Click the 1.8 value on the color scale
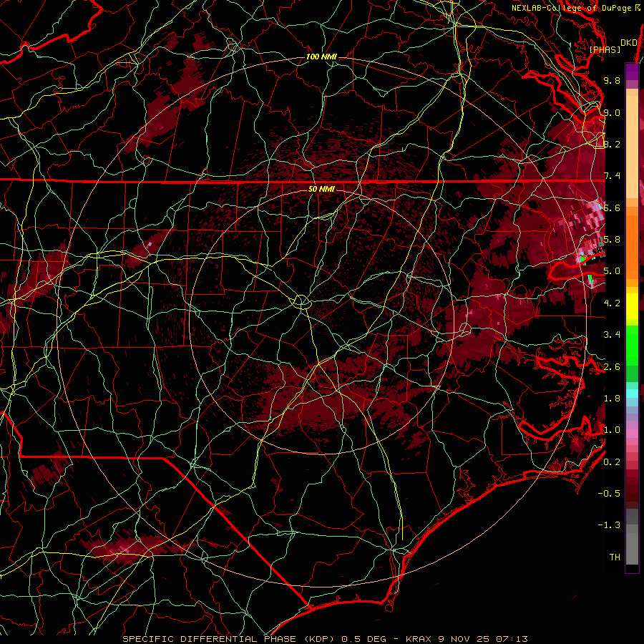 coord(612,399)
